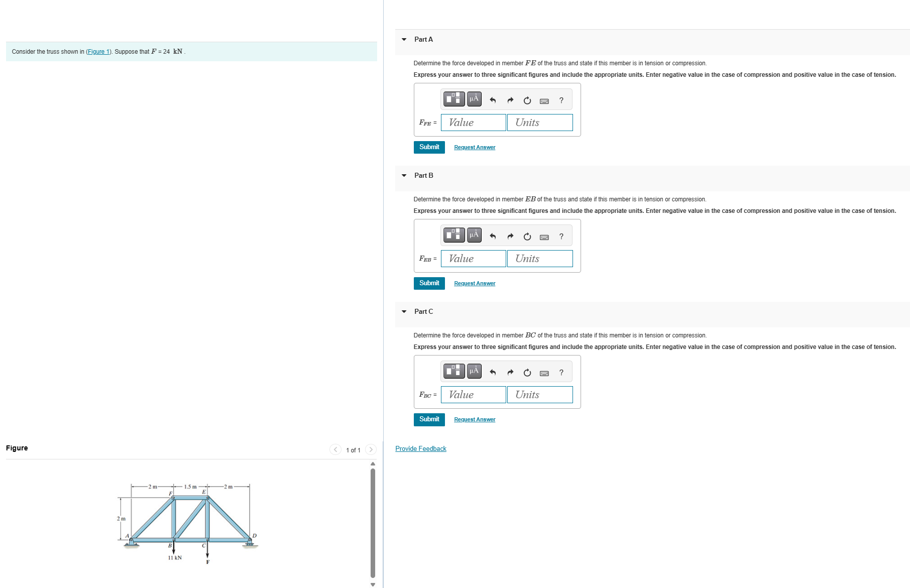Open templates icon in Part A toolbar
The height and width of the screenshot is (588, 910).
tap(454, 99)
